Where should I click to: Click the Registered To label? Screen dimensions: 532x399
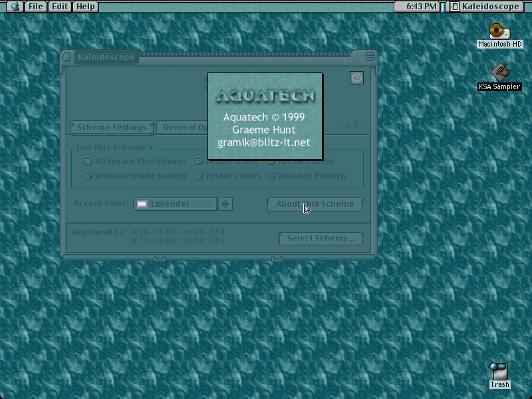point(99,232)
